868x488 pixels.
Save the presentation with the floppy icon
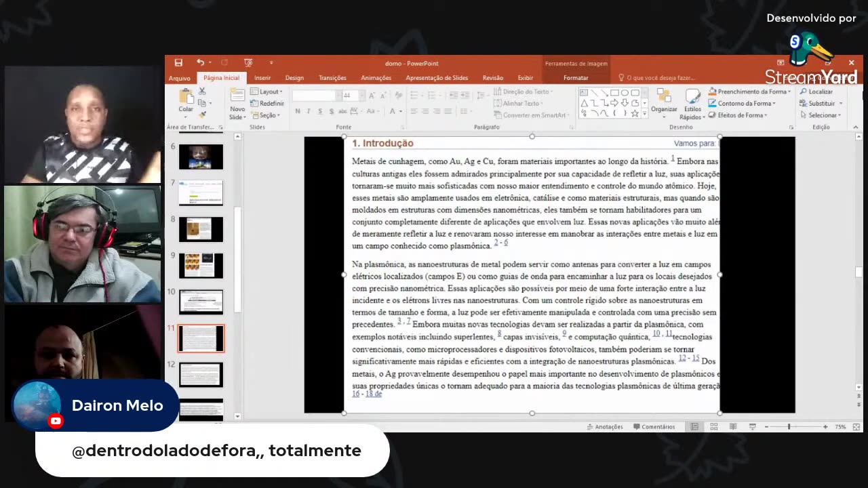178,63
